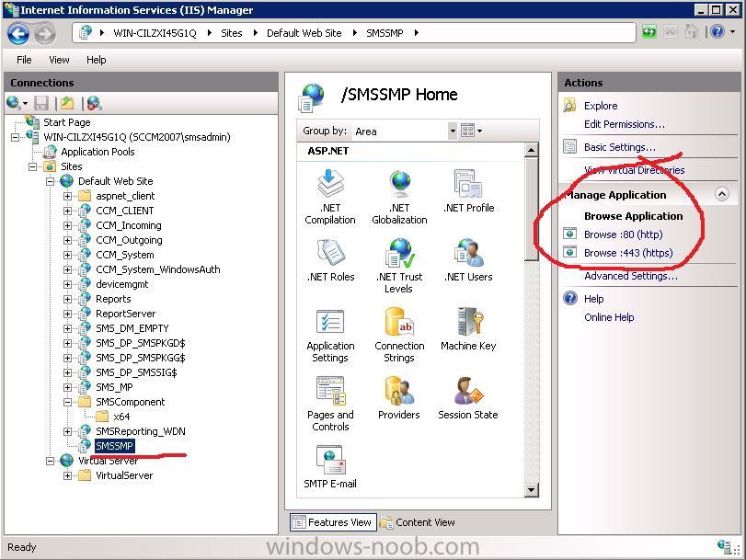Select SMS_DP_SMSPKGD$ in tree
Image resolution: width=746 pixels, height=560 pixels.
tap(141, 344)
